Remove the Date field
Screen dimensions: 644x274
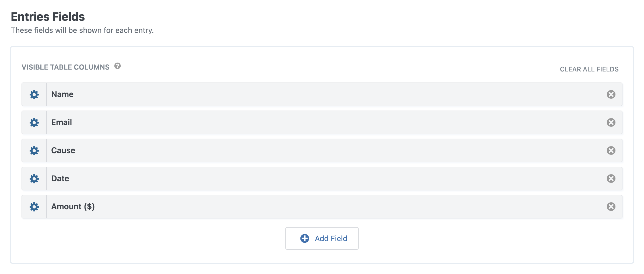click(x=611, y=179)
